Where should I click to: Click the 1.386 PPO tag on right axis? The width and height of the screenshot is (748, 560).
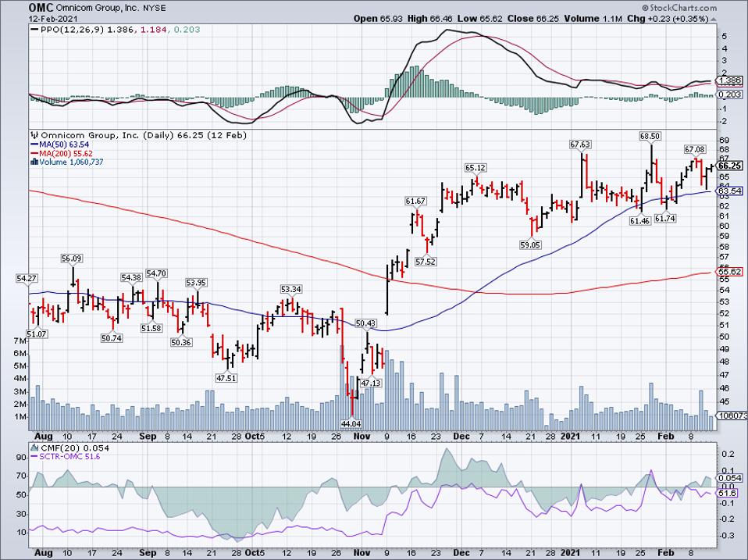730,81
